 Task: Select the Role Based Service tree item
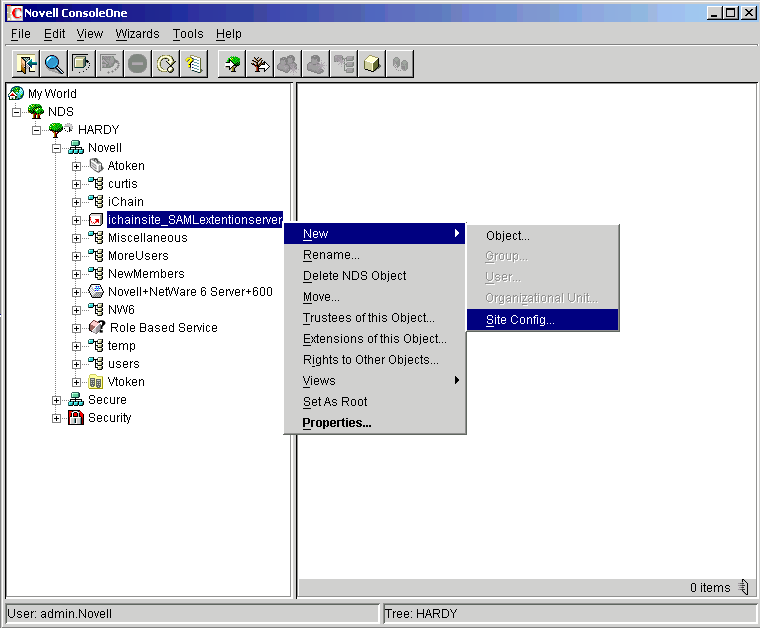(163, 328)
